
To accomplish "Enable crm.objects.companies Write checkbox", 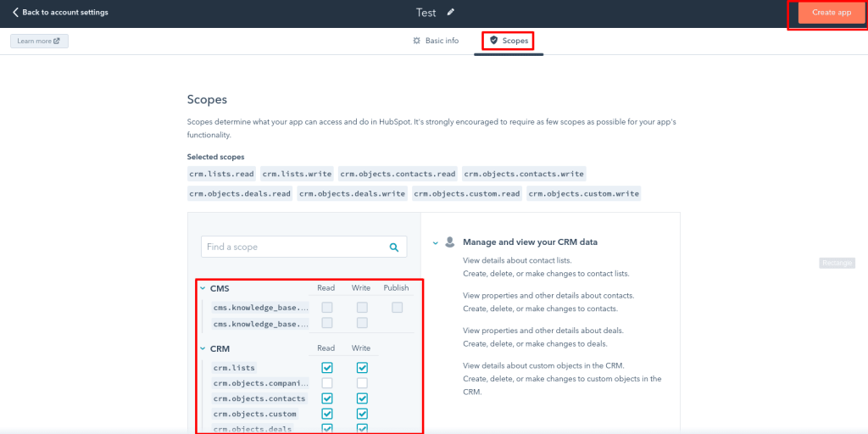I will click(362, 383).
